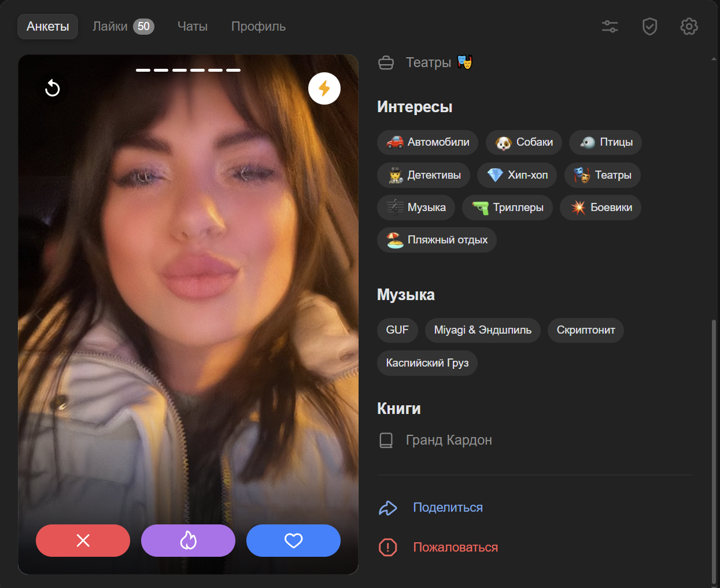Click the book icon beside Гранд Кардон
This screenshot has height=588, width=720.
[386, 441]
